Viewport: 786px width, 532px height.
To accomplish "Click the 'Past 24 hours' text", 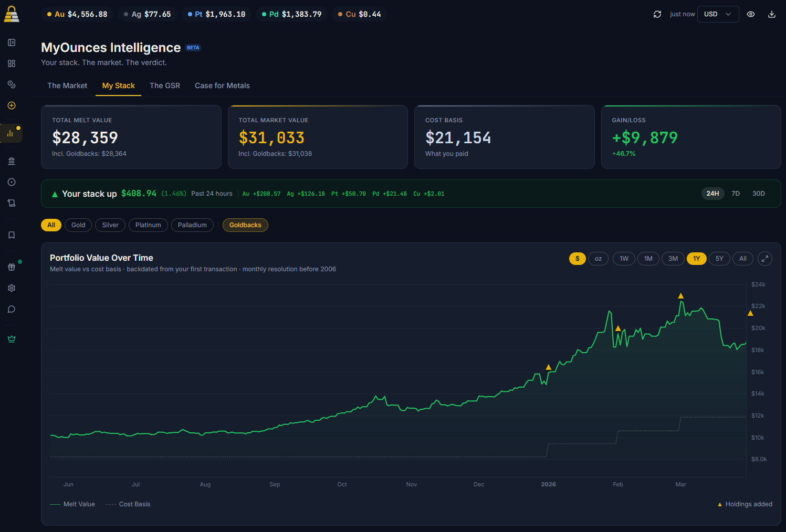I will tap(212, 194).
